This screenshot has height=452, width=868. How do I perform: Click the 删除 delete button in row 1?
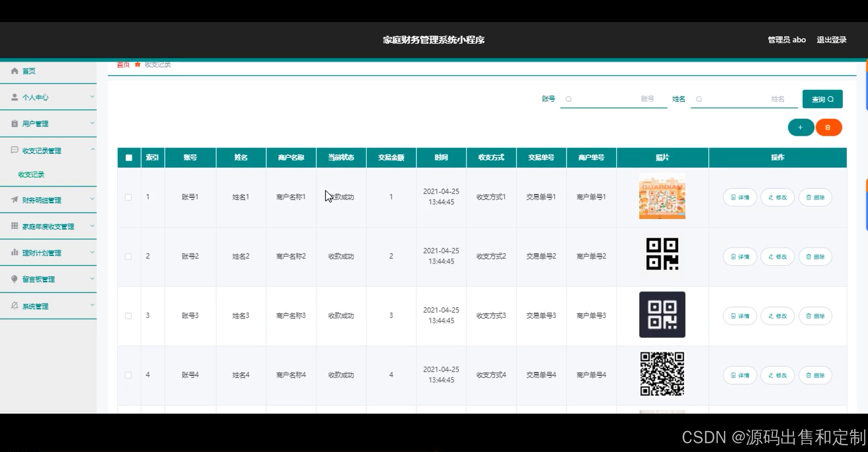click(815, 197)
